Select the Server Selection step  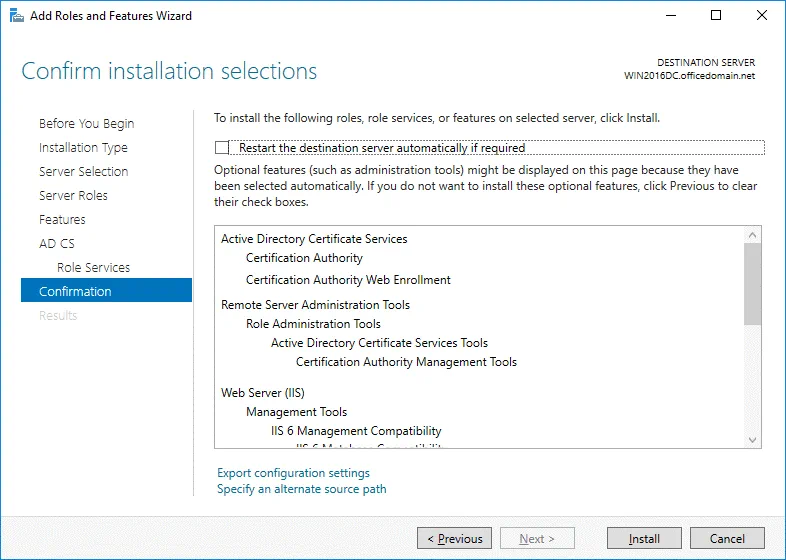83,172
